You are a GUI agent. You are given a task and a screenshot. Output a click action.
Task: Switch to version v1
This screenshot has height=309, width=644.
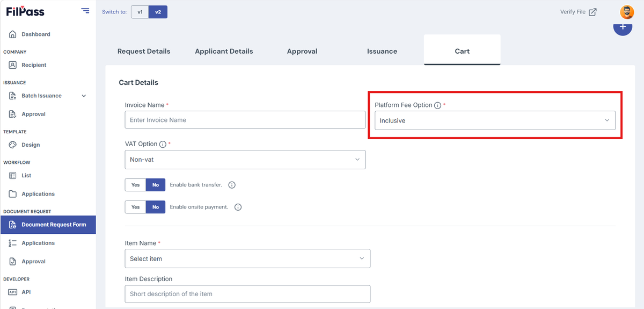coord(140,12)
